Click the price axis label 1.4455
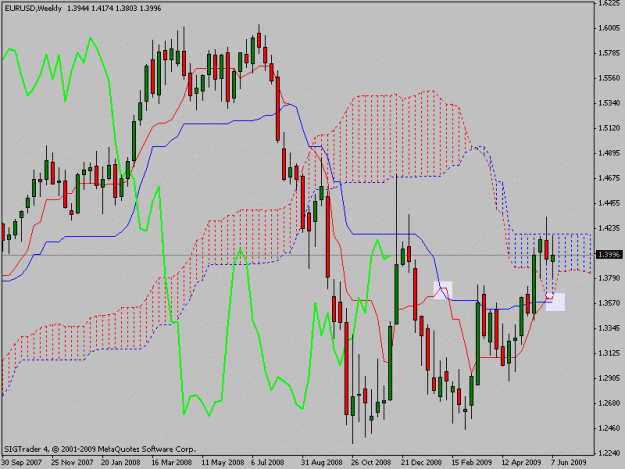This screenshot has width=625, height=469. tap(609, 203)
